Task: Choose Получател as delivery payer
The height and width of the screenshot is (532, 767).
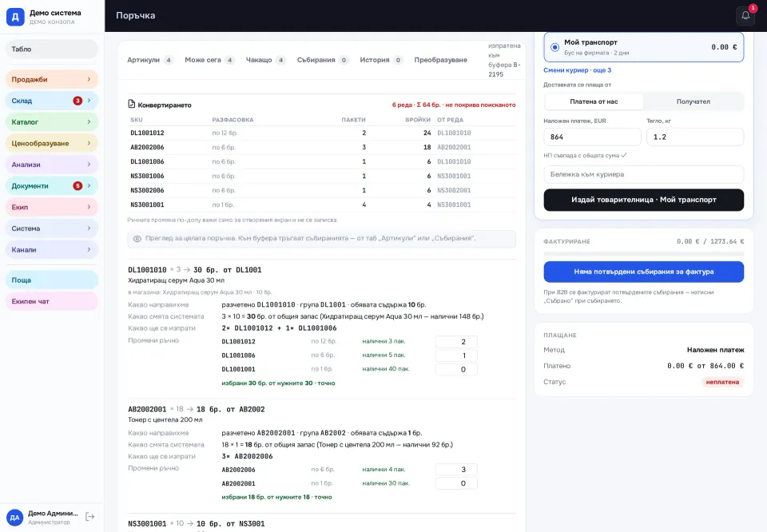Action: 693,101
